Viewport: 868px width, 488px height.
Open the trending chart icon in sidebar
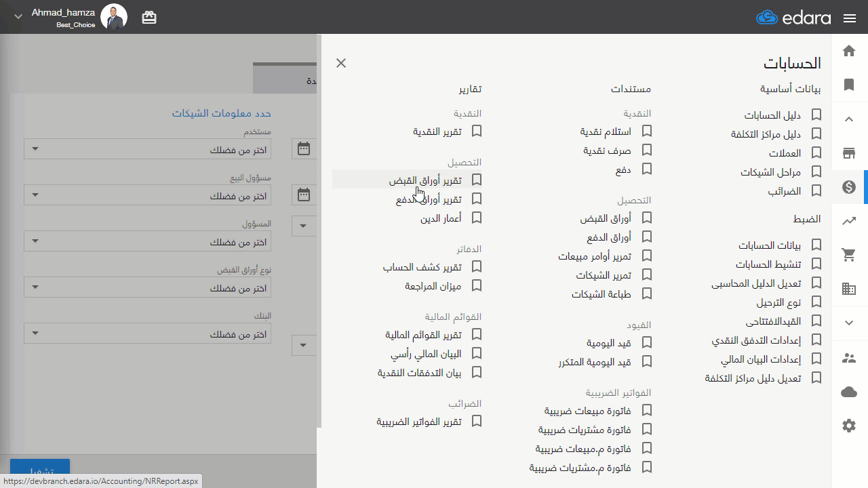pyautogui.click(x=849, y=220)
